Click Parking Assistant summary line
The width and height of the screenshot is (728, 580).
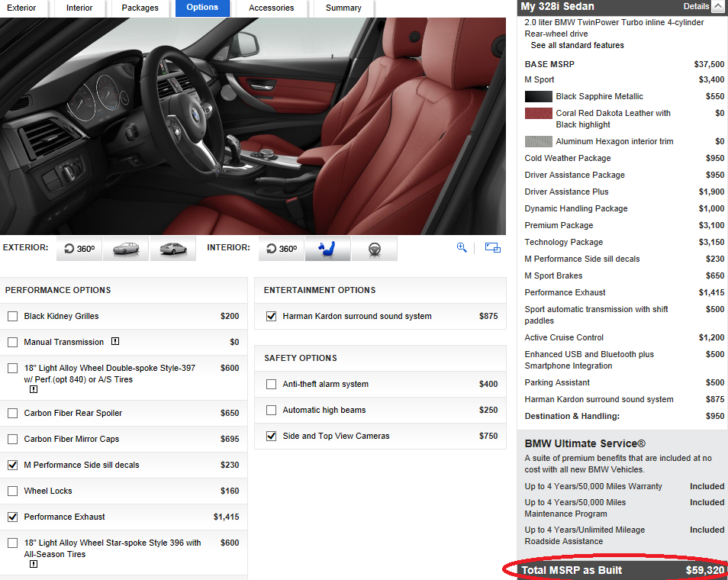(624, 382)
